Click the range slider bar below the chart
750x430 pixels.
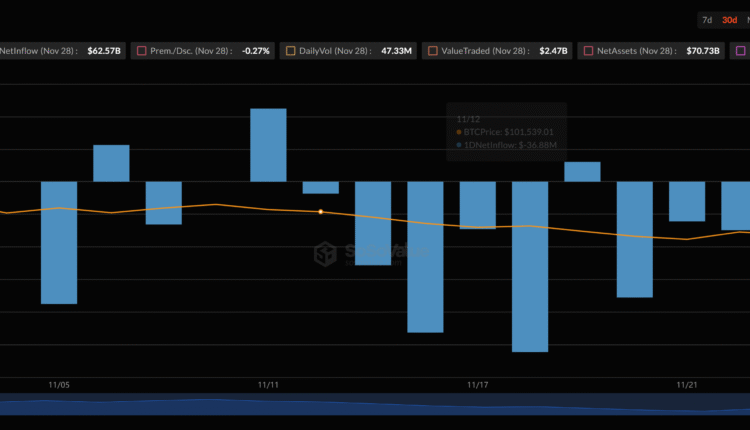tap(375, 404)
